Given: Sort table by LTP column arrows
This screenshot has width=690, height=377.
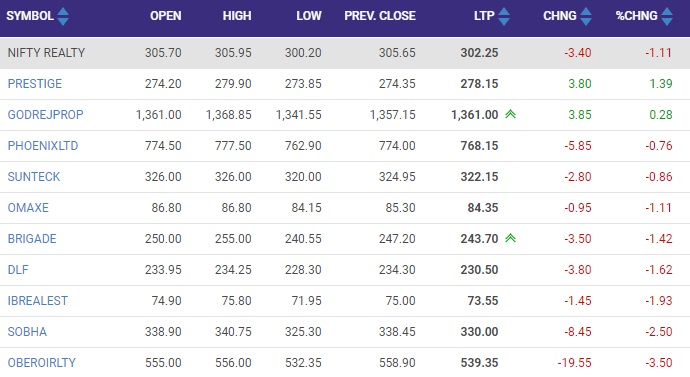Looking at the screenshot, I should pyautogui.click(x=504, y=16).
